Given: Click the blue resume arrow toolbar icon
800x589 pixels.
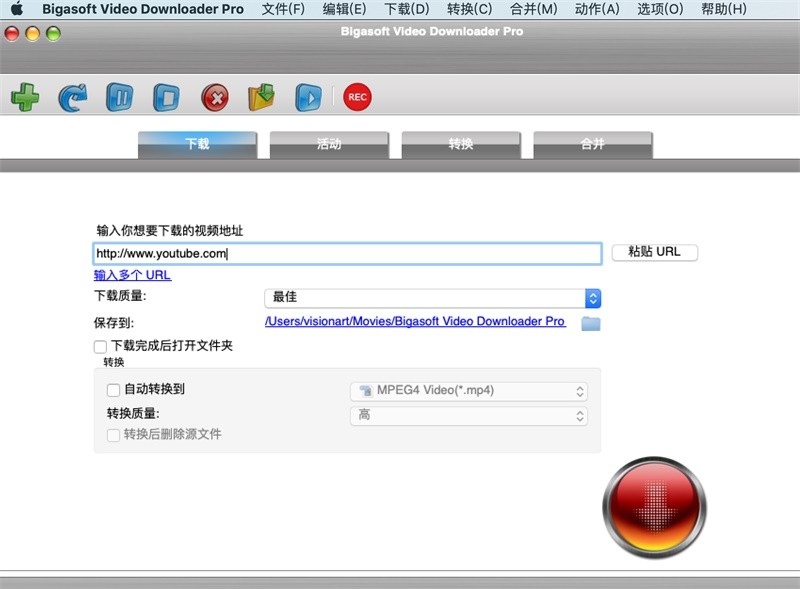Looking at the screenshot, I should click(x=72, y=97).
